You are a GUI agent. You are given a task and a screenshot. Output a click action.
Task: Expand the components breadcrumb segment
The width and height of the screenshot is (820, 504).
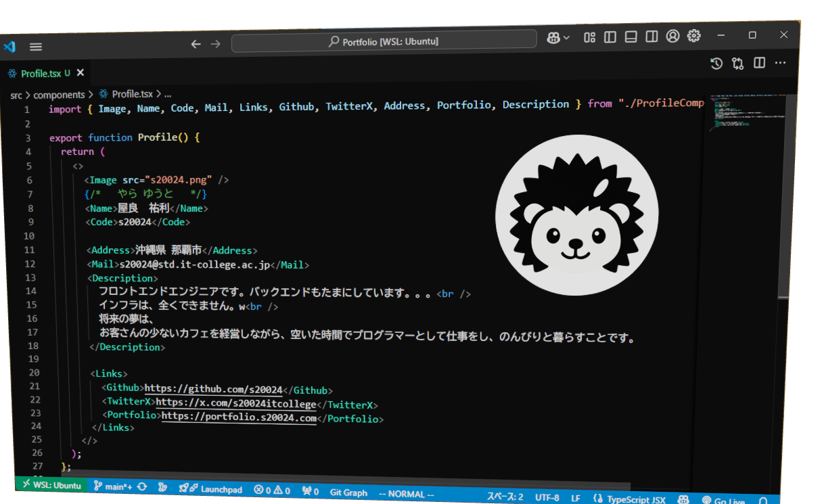pyautogui.click(x=59, y=95)
